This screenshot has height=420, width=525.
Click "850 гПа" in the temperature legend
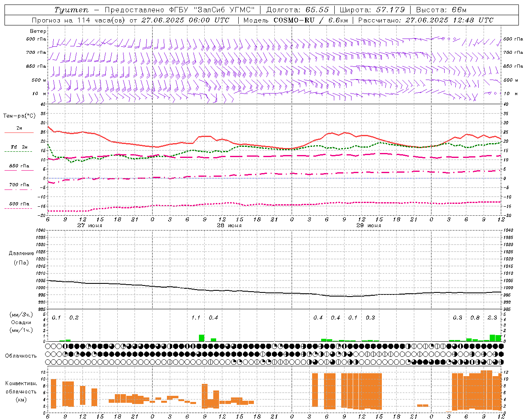click(19, 166)
